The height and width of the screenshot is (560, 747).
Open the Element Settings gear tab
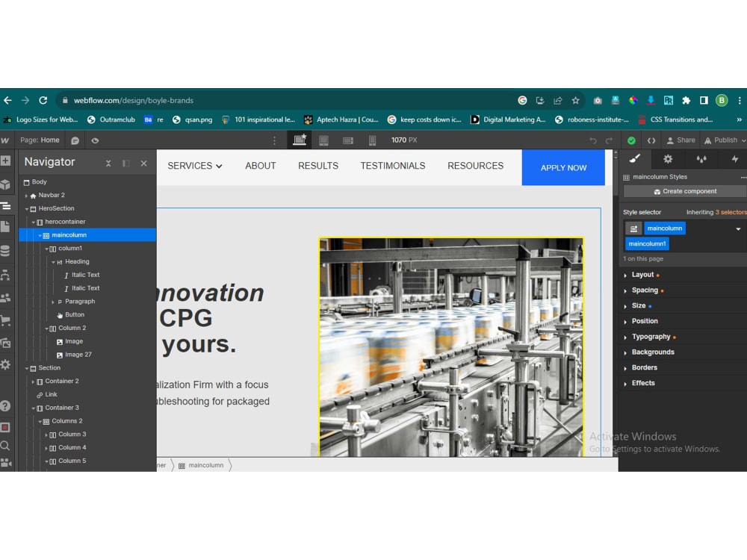click(668, 159)
